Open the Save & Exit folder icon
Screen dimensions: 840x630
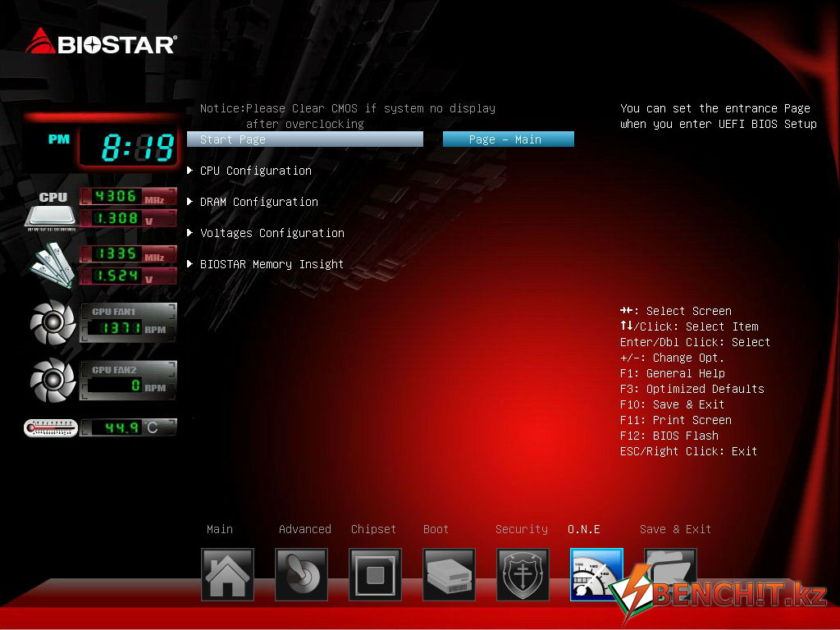[670, 574]
